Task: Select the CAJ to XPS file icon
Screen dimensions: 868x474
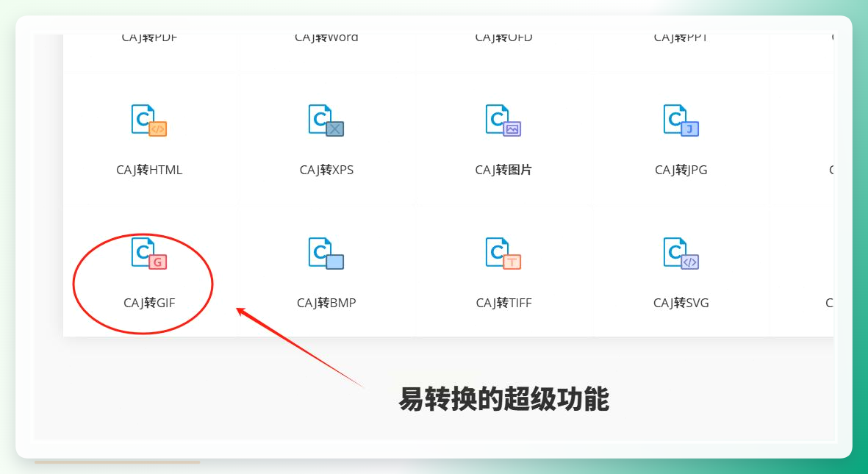Action: 326,121
